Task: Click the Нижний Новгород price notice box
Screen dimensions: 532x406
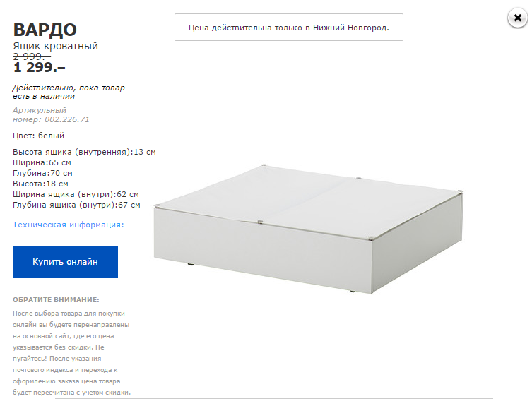Action: click(289, 28)
